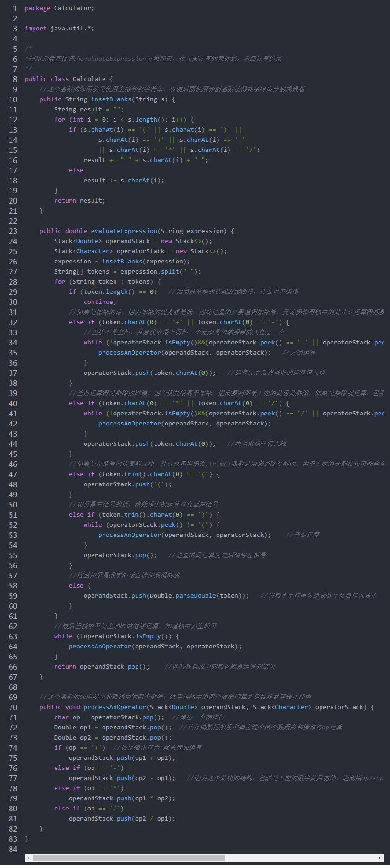This screenshot has width=390, height=868.
Task: Click processAnOperator call on line 35
Action: [x=185, y=352]
